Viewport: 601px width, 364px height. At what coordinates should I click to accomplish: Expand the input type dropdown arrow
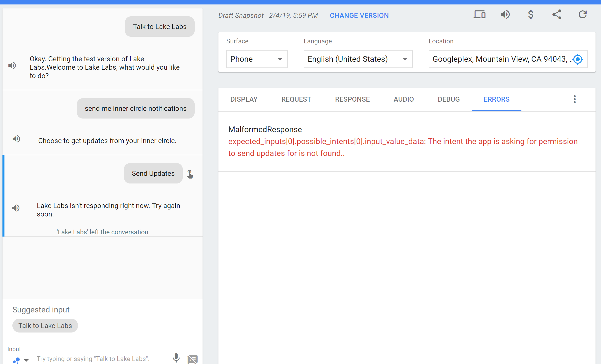pos(26,360)
